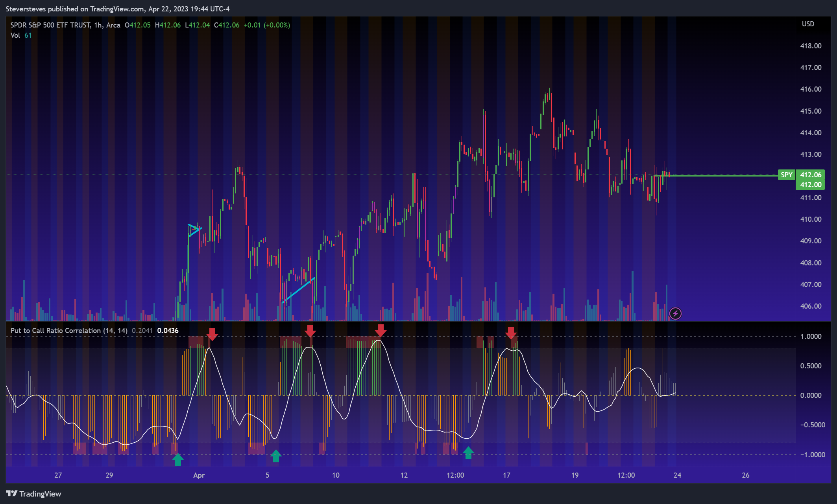Click the 415.00 price axis label
837x504 pixels.
(x=811, y=111)
